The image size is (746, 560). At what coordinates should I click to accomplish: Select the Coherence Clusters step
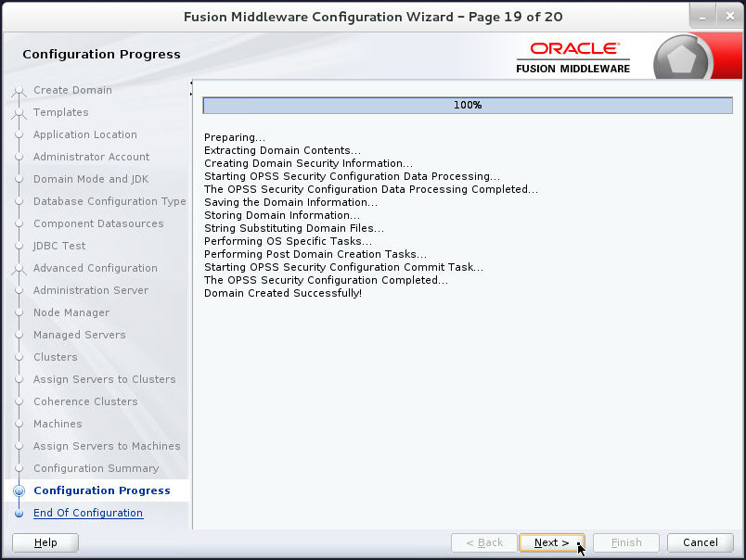click(x=85, y=401)
